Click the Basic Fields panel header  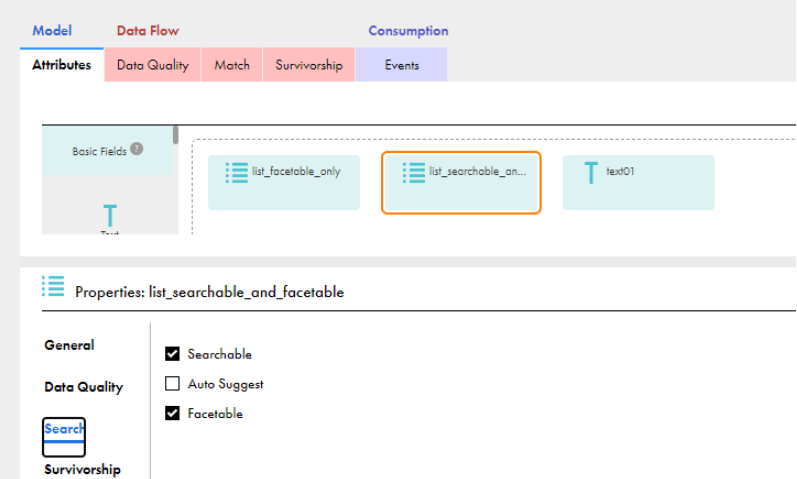[107, 151]
